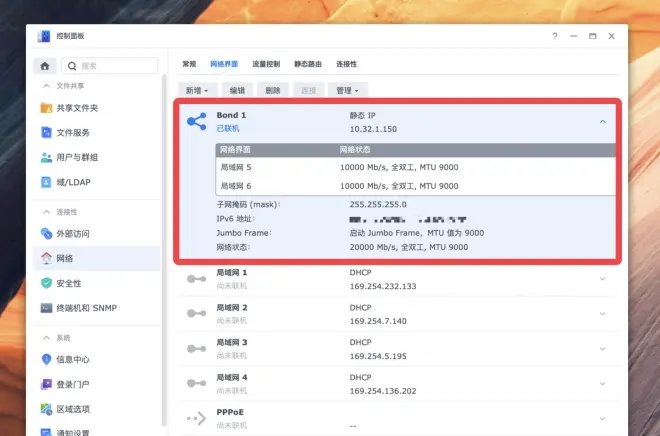Click the 网络界面 column header
The width and height of the screenshot is (660, 436).
tap(235, 150)
